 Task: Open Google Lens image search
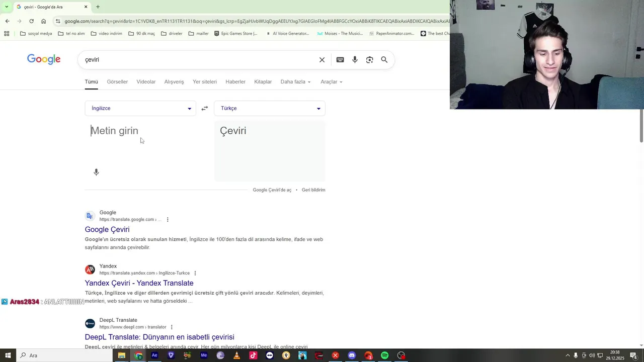(x=370, y=60)
